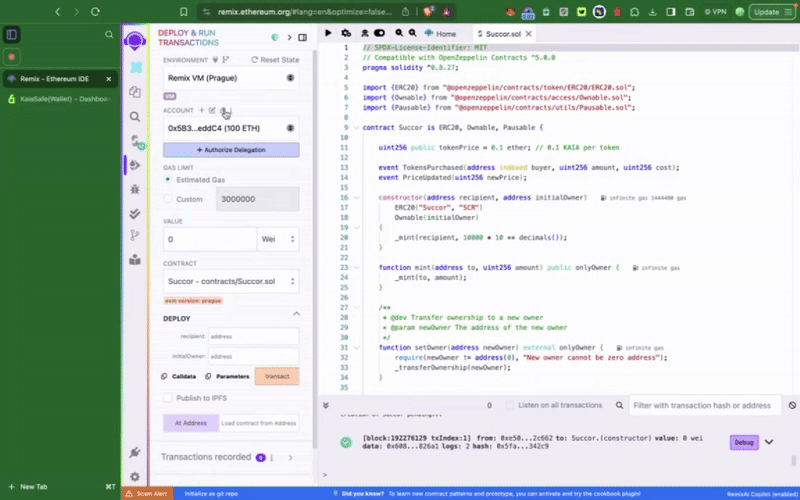Toggle the right side panel icon in Deploy header
800x500 pixels.
pyautogui.click(x=303, y=37)
